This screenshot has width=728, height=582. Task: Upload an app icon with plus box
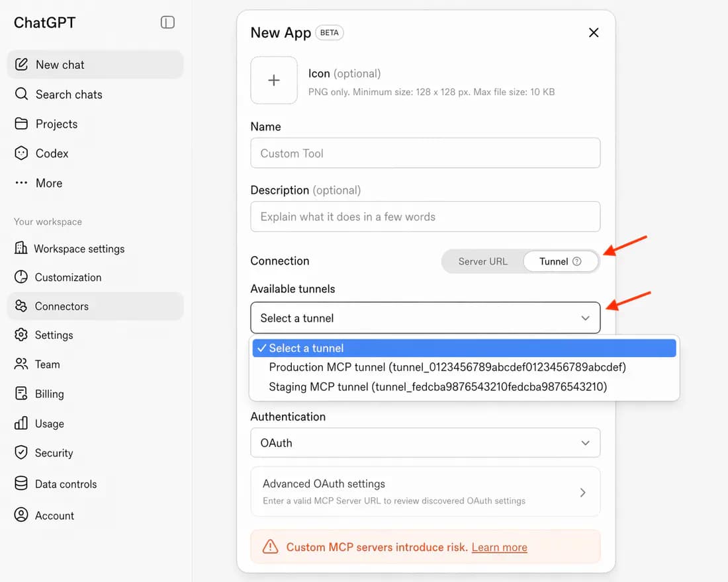[274, 80]
